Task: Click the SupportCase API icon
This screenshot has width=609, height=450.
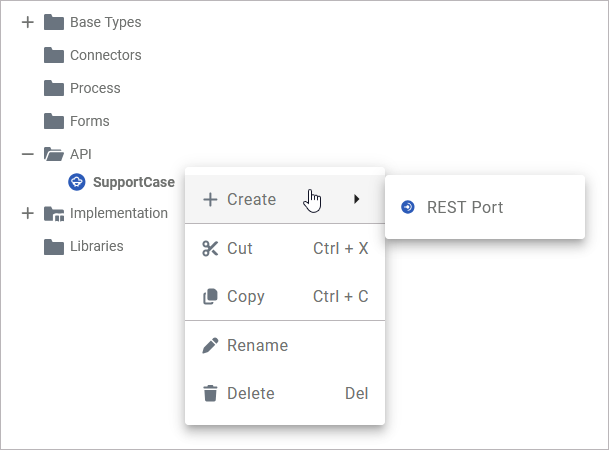Action: [77, 182]
